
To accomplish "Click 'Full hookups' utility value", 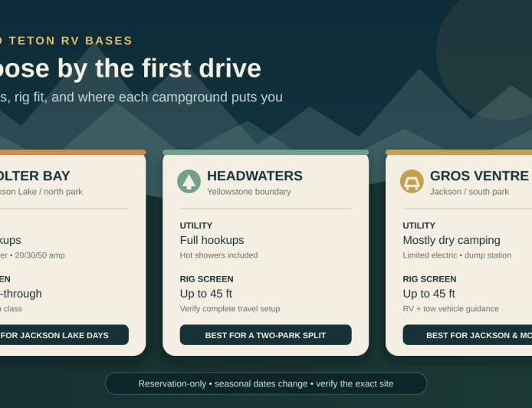I will tap(212, 240).
